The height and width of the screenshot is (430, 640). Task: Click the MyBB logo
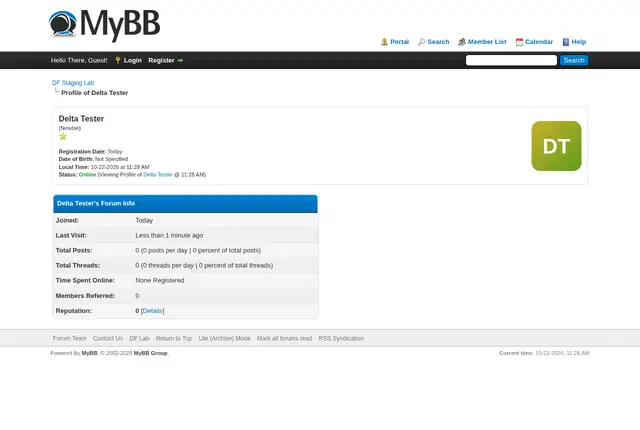click(104, 24)
